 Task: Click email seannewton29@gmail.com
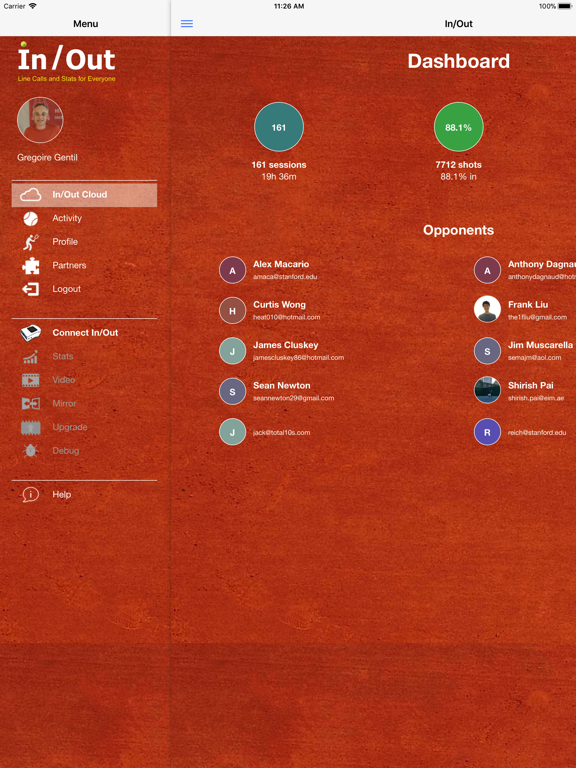[x=293, y=398]
